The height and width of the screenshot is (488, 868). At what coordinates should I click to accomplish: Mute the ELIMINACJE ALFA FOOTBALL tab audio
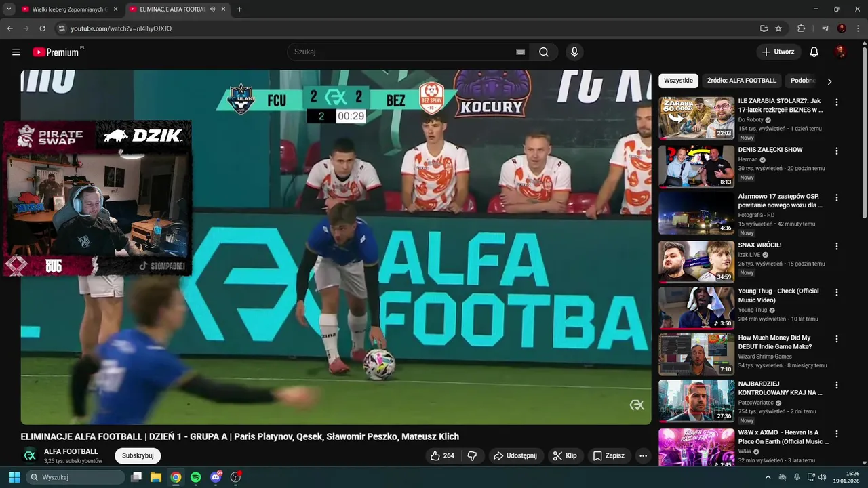tap(212, 9)
